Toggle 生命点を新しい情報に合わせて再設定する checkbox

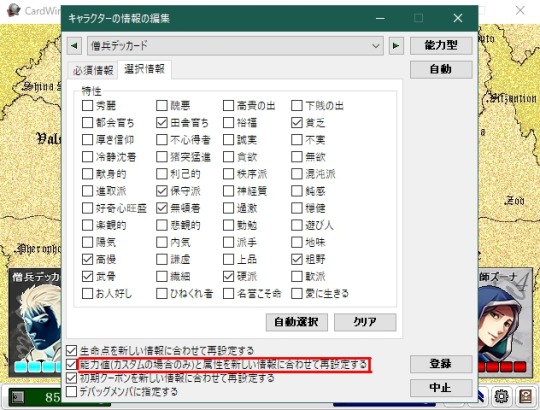[x=71, y=351]
